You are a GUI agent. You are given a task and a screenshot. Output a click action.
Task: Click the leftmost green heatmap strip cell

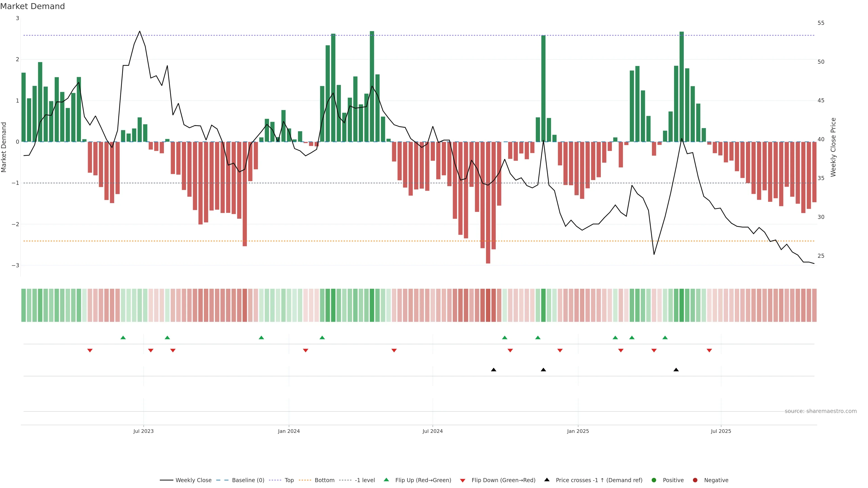pos(24,305)
